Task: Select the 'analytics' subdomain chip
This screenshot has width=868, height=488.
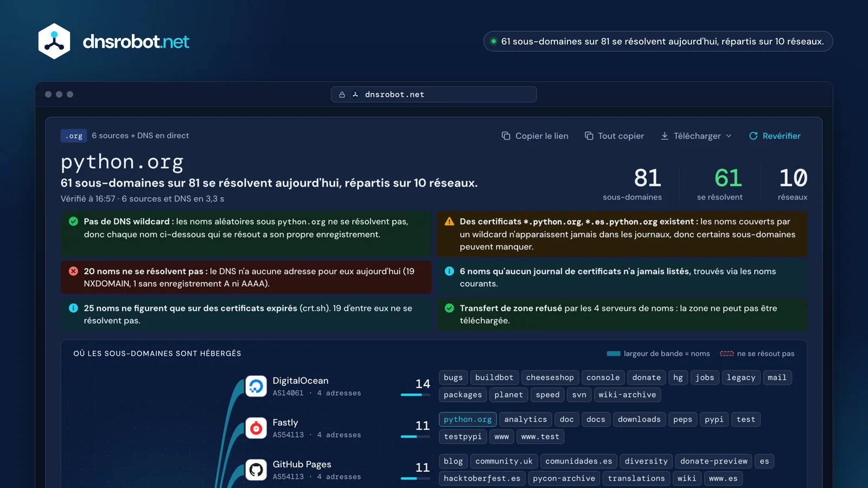Action: tap(526, 419)
